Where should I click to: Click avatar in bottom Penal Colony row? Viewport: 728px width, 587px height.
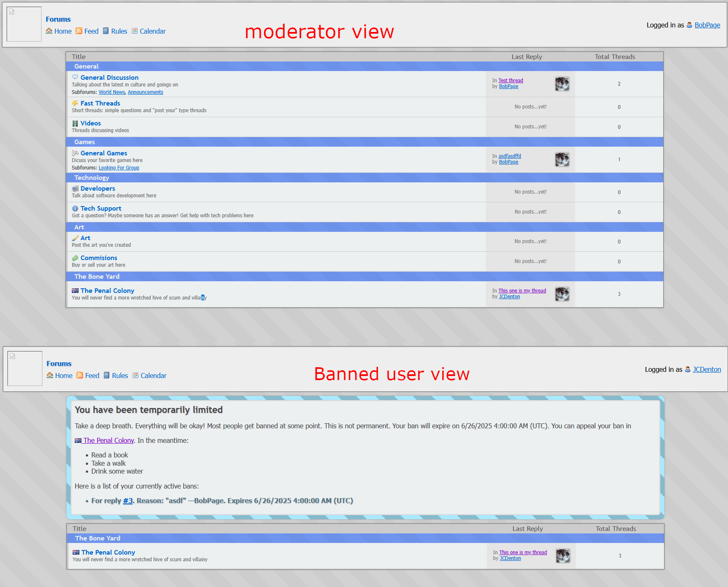pos(563,556)
